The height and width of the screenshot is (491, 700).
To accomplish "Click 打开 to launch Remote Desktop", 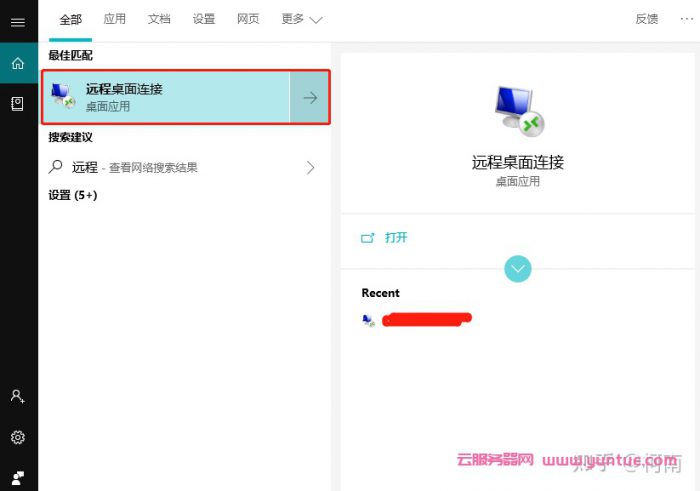I will tap(396, 238).
